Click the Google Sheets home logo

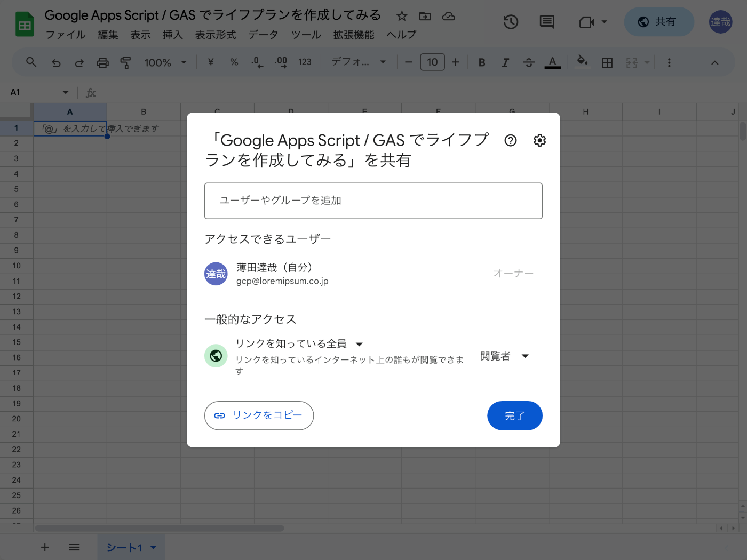25,25
